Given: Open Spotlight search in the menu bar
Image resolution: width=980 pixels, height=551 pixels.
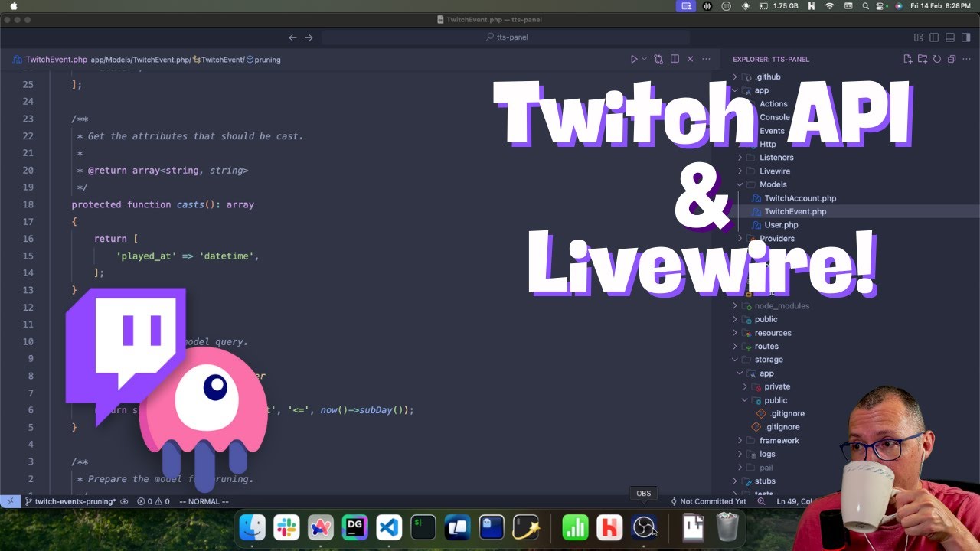Looking at the screenshot, I should [865, 5].
